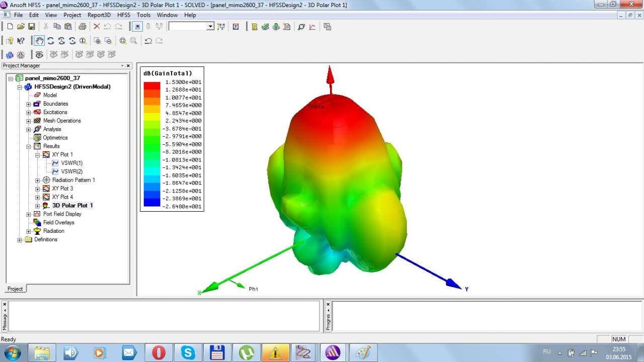Select the VSWR(2) trace in tree

[71, 171]
